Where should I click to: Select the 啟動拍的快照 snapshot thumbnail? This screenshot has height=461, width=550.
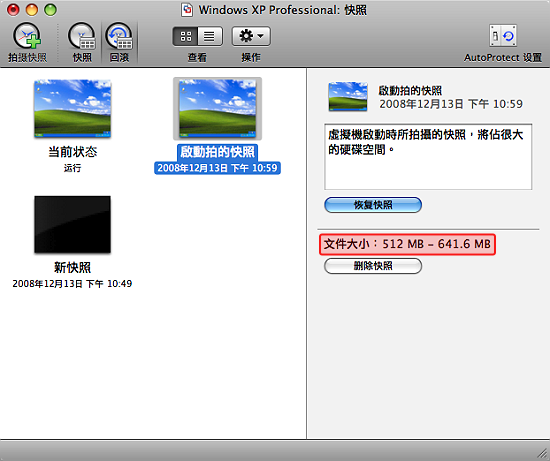tap(217, 108)
